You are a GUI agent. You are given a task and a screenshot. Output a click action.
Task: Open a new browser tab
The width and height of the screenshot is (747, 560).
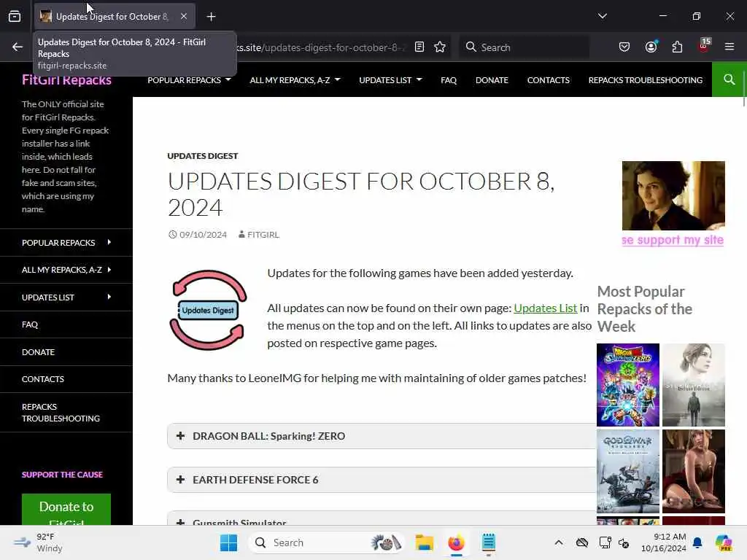211,17
